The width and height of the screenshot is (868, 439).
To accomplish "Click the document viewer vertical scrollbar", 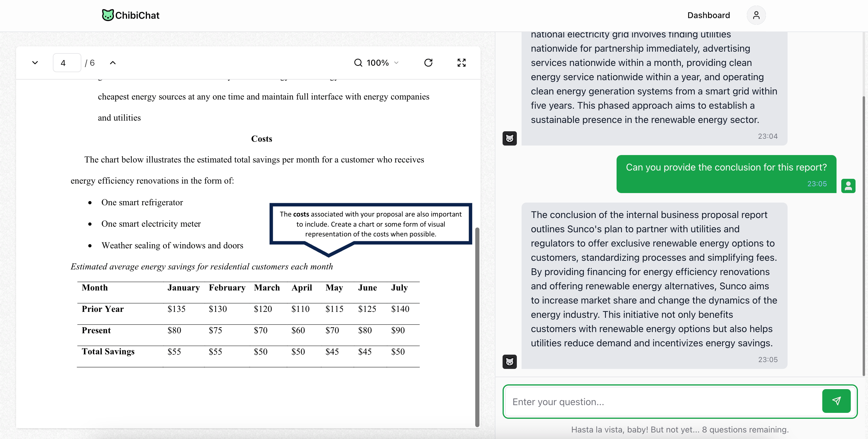I will click(477, 327).
